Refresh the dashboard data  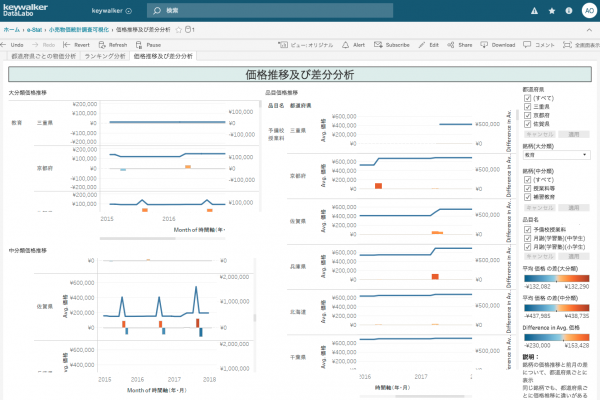tap(113, 45)
